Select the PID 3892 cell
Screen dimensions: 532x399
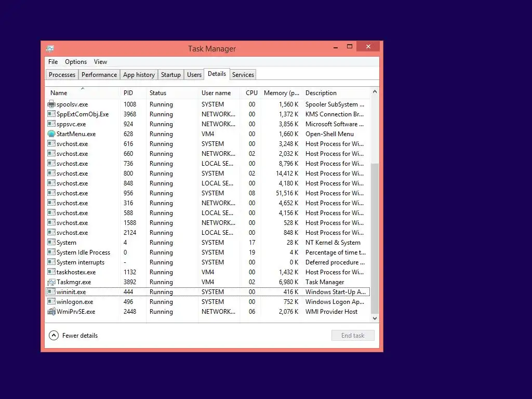tap(129, 282)
